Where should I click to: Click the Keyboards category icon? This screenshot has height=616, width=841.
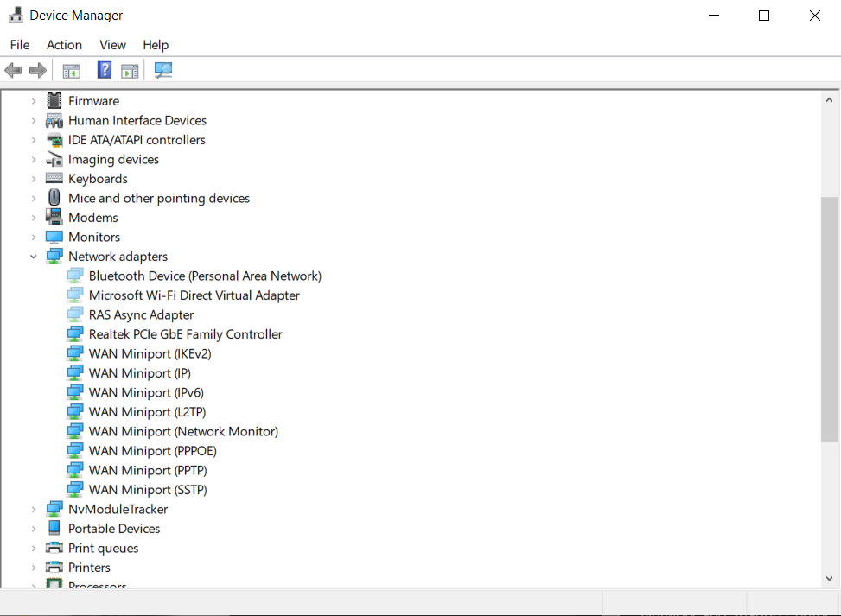54,178
